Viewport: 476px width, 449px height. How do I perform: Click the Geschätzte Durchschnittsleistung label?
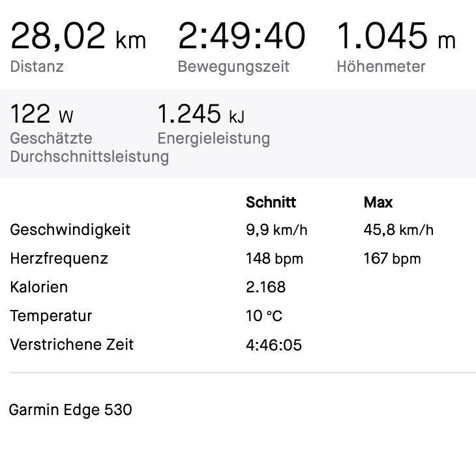click(89, 147)
